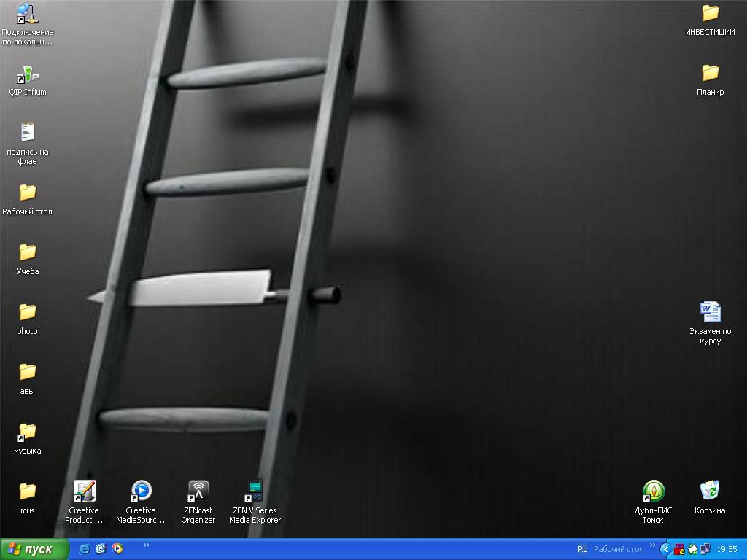Viewport: 747px width, 560px height.
Task: Expand the Рабочий стол toolbar chevron
Action: pyautogui.click(x=653, y=545)
